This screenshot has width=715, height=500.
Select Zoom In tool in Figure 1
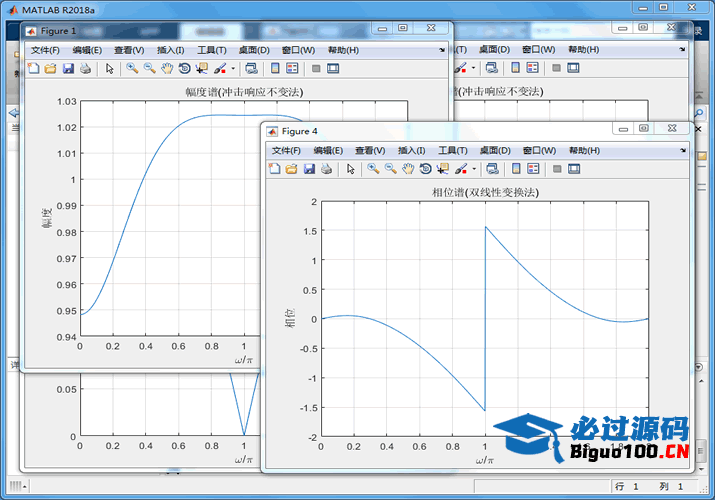coord(132,68)
